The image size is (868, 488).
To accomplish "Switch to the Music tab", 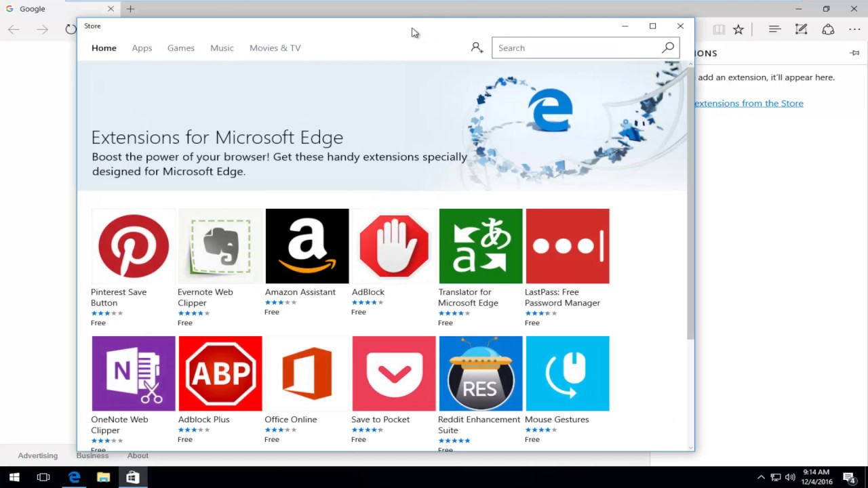I will click(222, 48).
